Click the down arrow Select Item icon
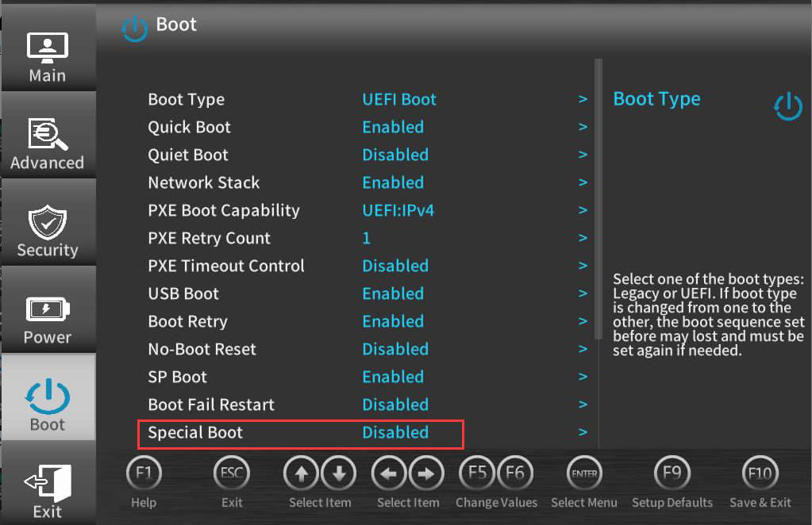 click(x=339, y=474)
